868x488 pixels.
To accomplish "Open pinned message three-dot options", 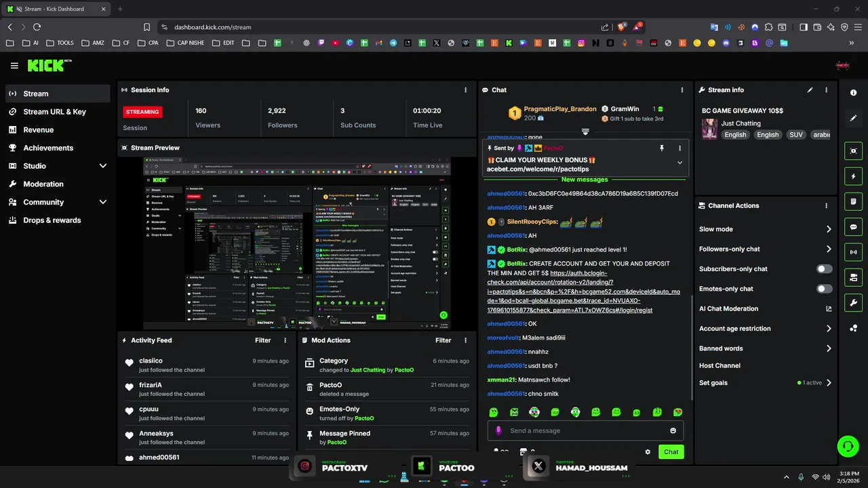I will click(679, 148).
